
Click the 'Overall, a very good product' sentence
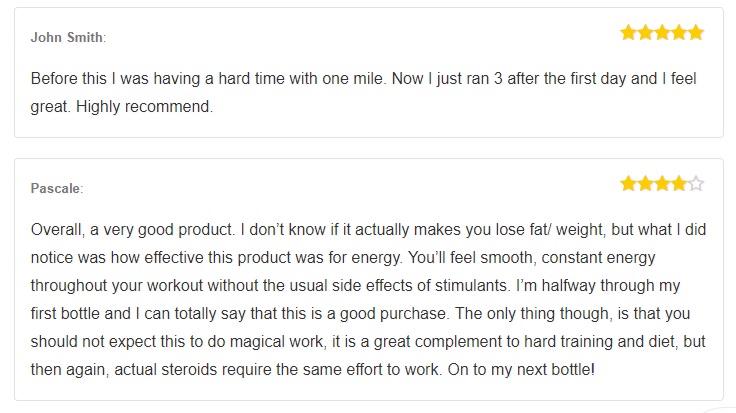132,229
